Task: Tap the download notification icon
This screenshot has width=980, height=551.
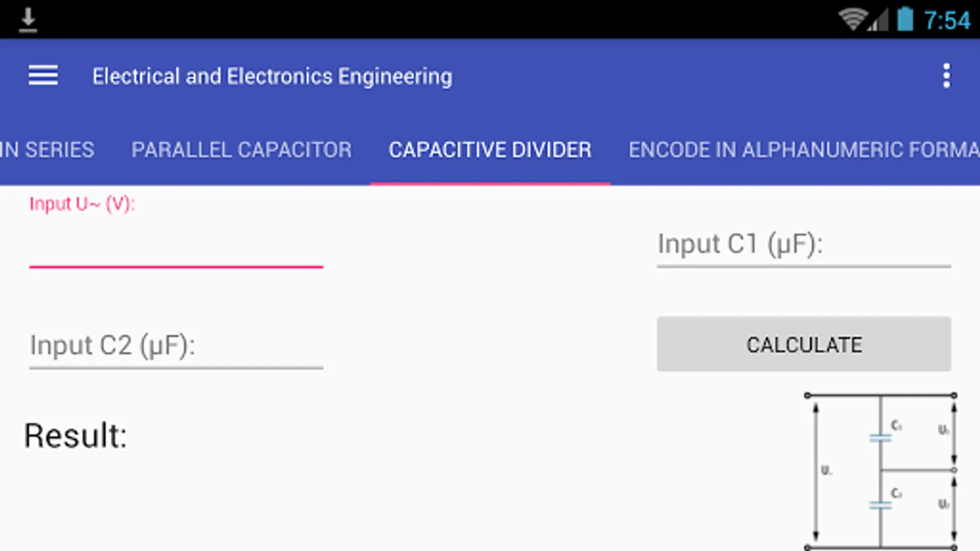Action: [x=28, y=20]
